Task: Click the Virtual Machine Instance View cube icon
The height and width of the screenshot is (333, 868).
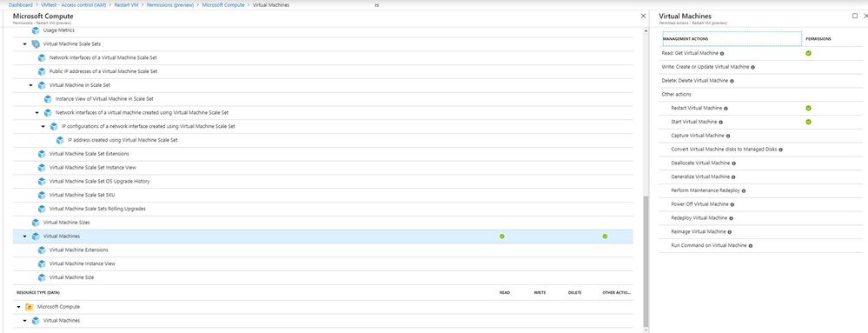Action: tap(42, 263)
